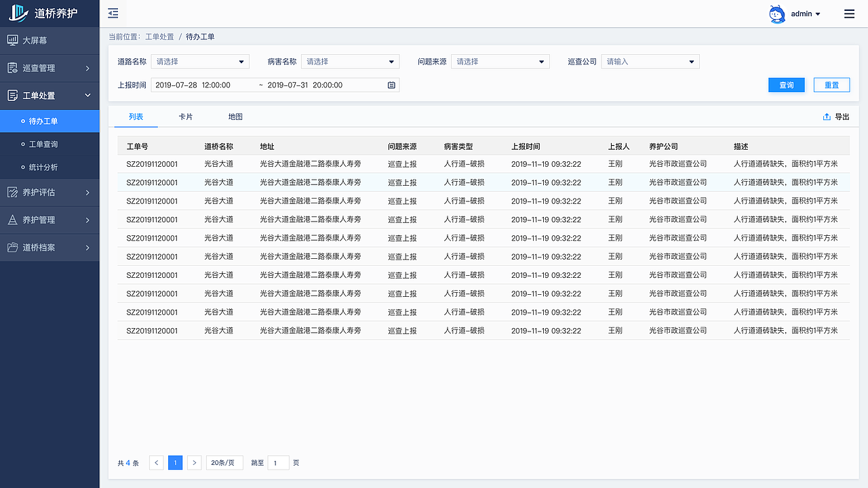The height and width of the screenshot is (488, 868).
Task: Open the 巡查公司 combo box
Action: click(x=650, y=62)
